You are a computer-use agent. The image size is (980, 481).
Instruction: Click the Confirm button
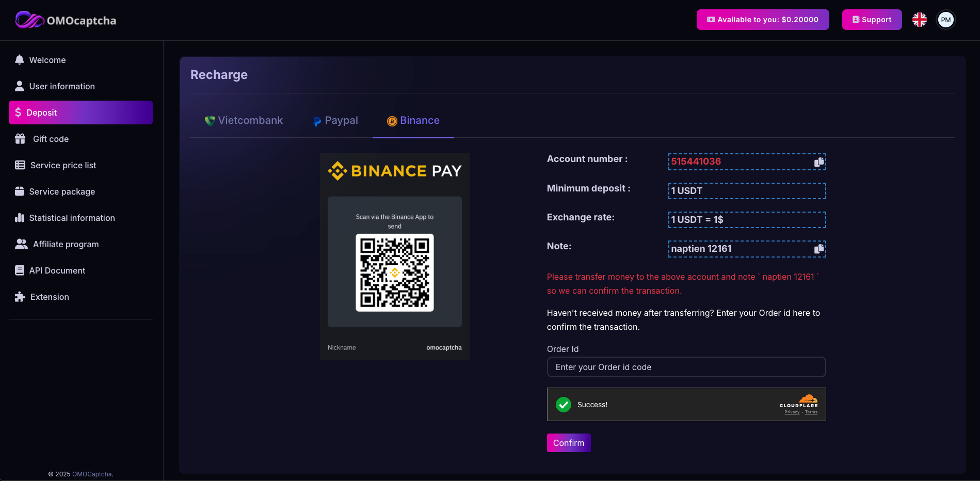coord(569,443)
